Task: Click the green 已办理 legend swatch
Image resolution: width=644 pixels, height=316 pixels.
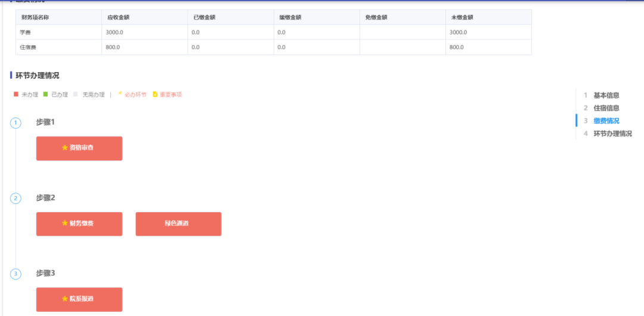Action: tap(45, 94)
